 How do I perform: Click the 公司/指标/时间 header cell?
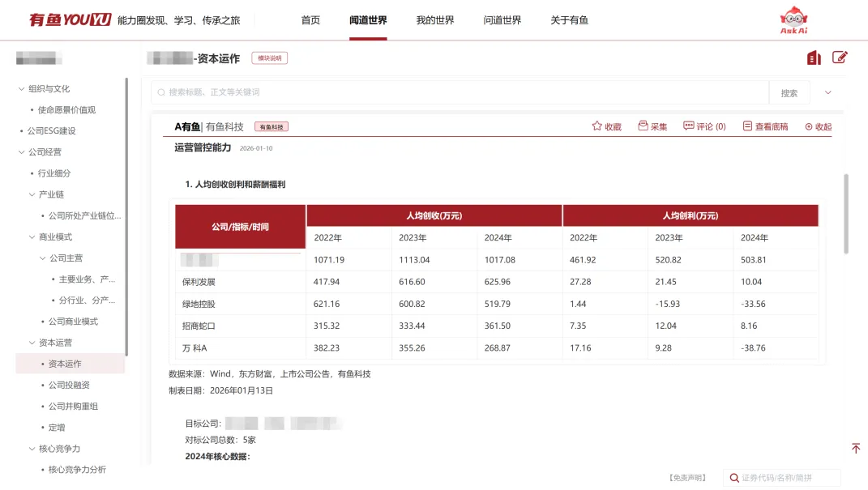point(240,227)
